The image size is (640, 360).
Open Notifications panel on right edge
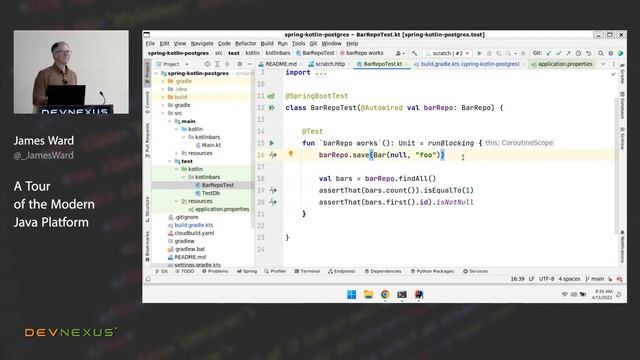tap(622, 247)
